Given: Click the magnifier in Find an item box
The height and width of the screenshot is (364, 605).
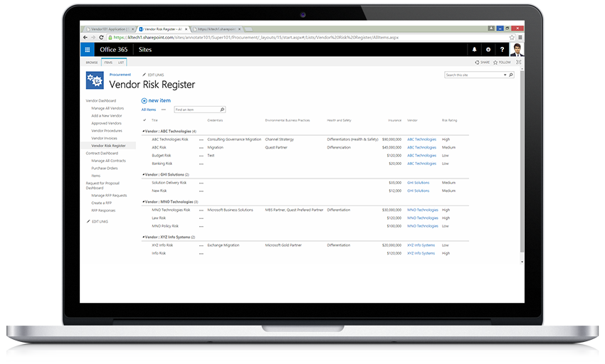Looking at the screenshot, I should pos(222,109).
